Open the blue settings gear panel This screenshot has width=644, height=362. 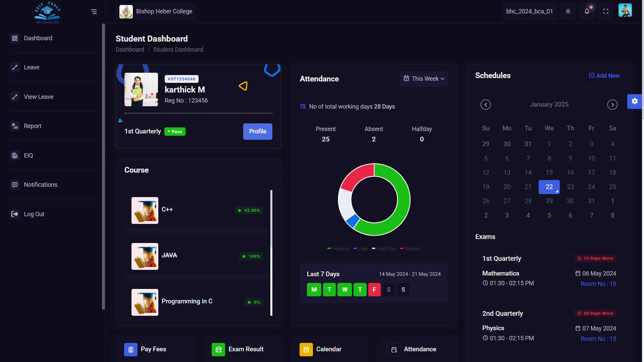click(635, 101)
